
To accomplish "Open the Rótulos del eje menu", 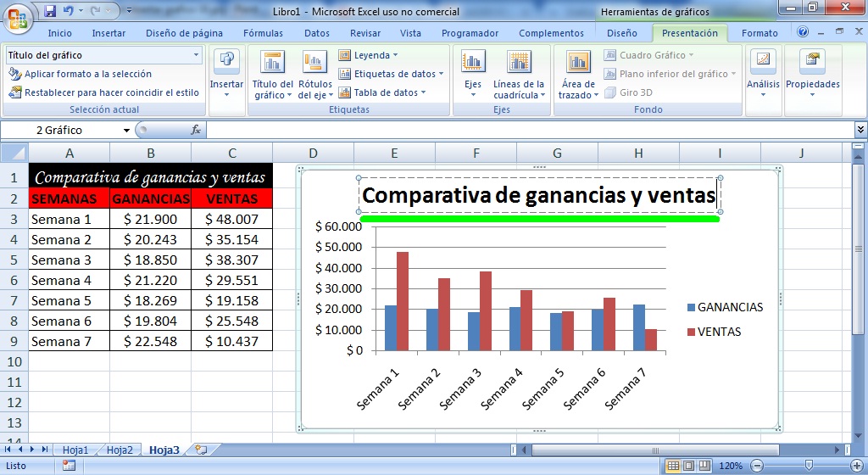I will pos(315,75).
